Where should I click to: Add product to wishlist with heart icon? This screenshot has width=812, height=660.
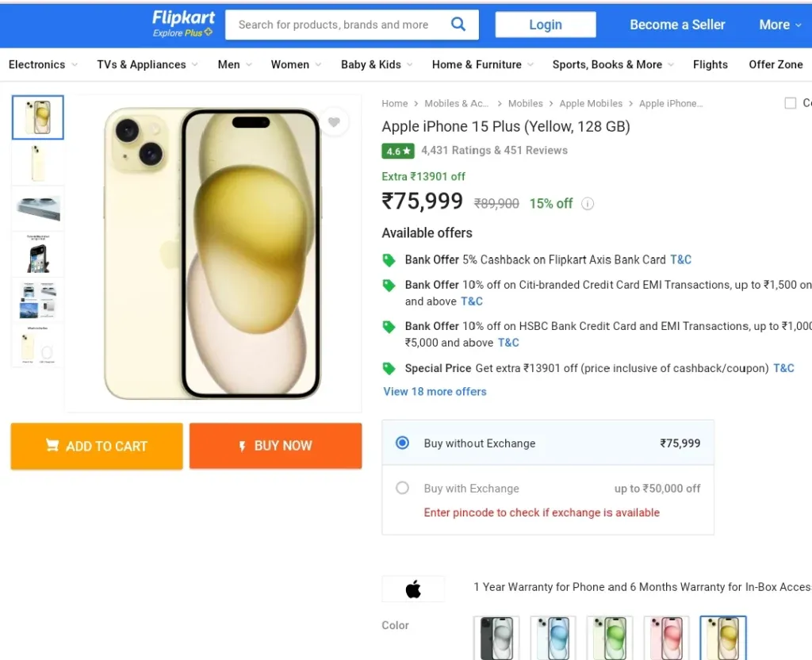click(x=334, y=121)
